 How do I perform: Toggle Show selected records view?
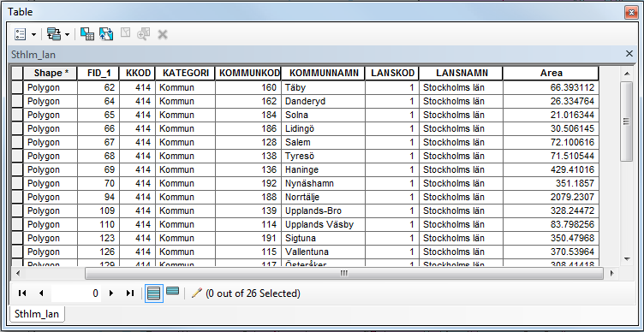172,292
